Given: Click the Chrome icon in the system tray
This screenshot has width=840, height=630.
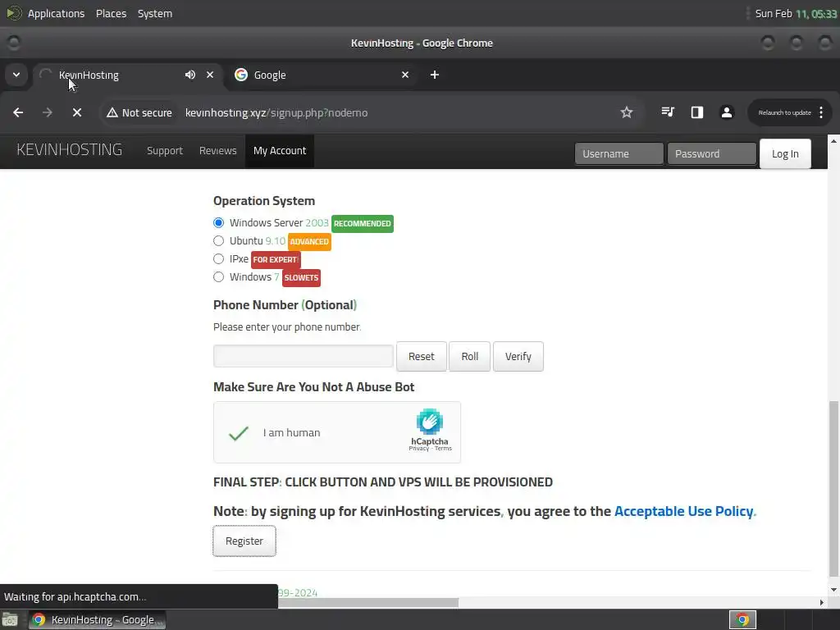Looking at the screenshot, I should [742, 620].
